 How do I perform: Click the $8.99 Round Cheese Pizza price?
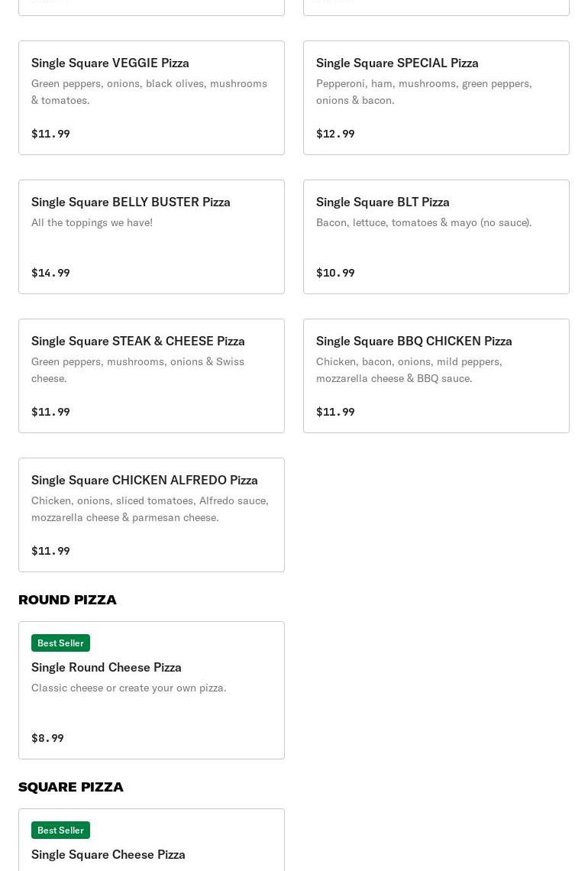47,738
